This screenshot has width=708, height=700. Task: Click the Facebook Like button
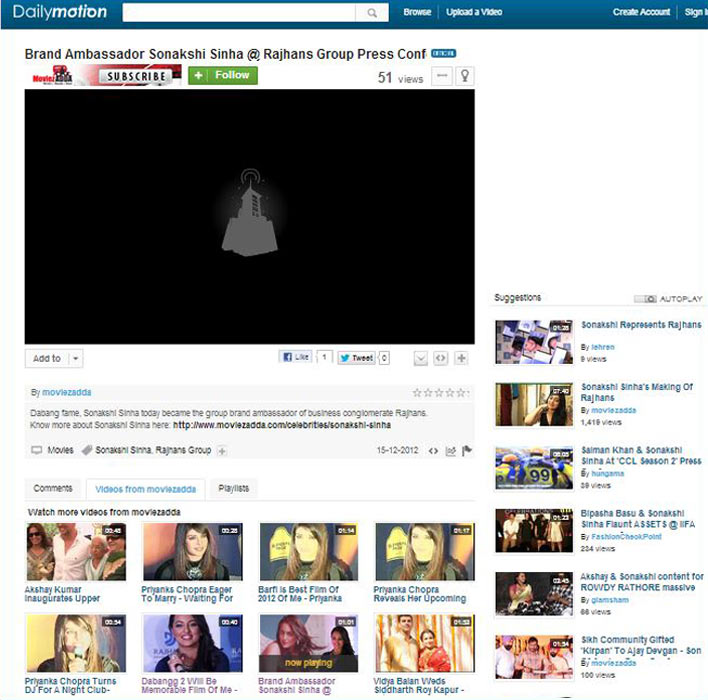296,357
